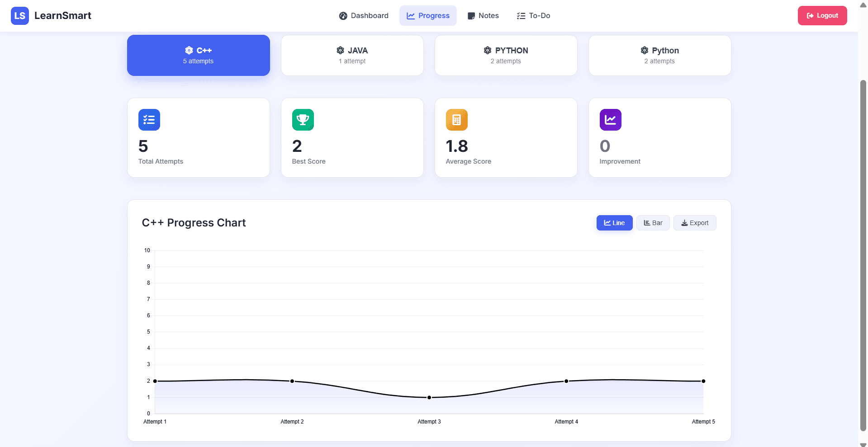The width and height of the screenshot is (868, 447).
Task: Click the Attempt 2 data point
Action: coord(292,381)
